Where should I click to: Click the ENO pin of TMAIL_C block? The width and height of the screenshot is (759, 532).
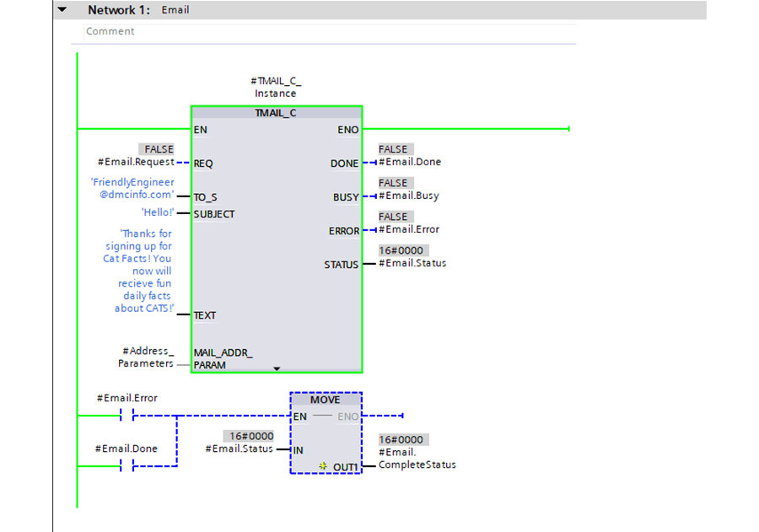click(348, 130)
